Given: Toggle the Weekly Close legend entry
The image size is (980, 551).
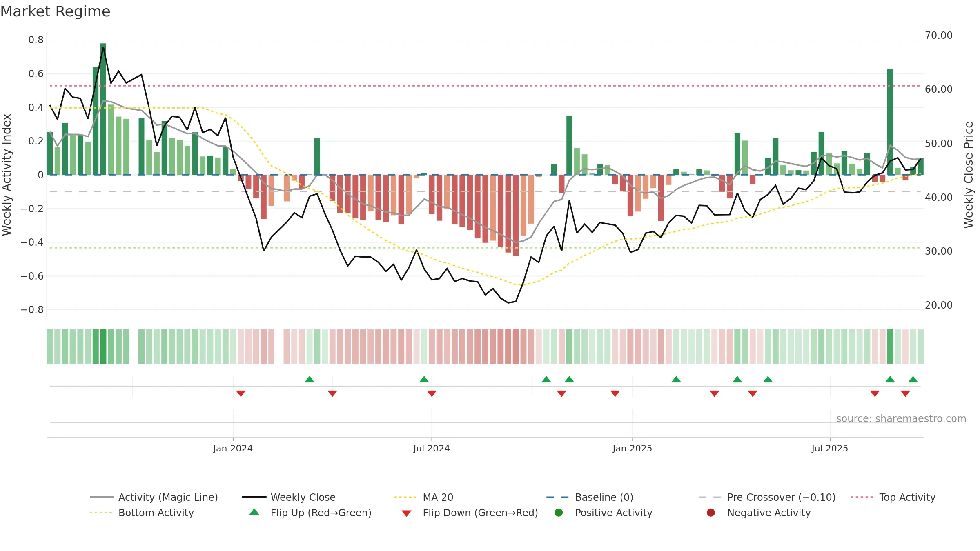Looking at the screenshot, I should tap(289, 497).
